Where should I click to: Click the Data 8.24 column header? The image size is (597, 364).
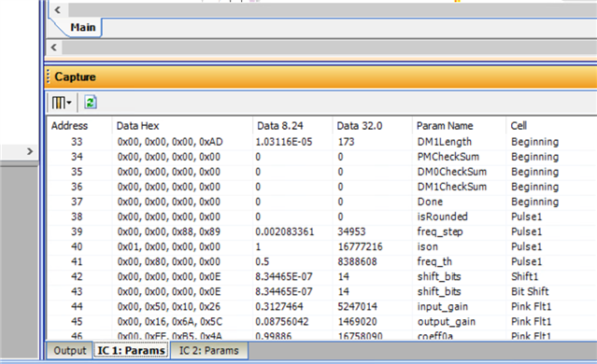[x=280, y=126]
